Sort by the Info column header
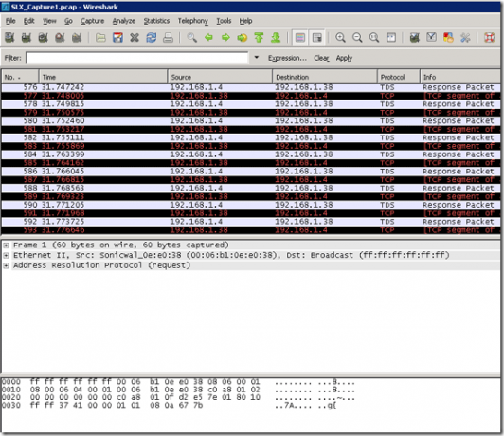 (x=460, y=77)
